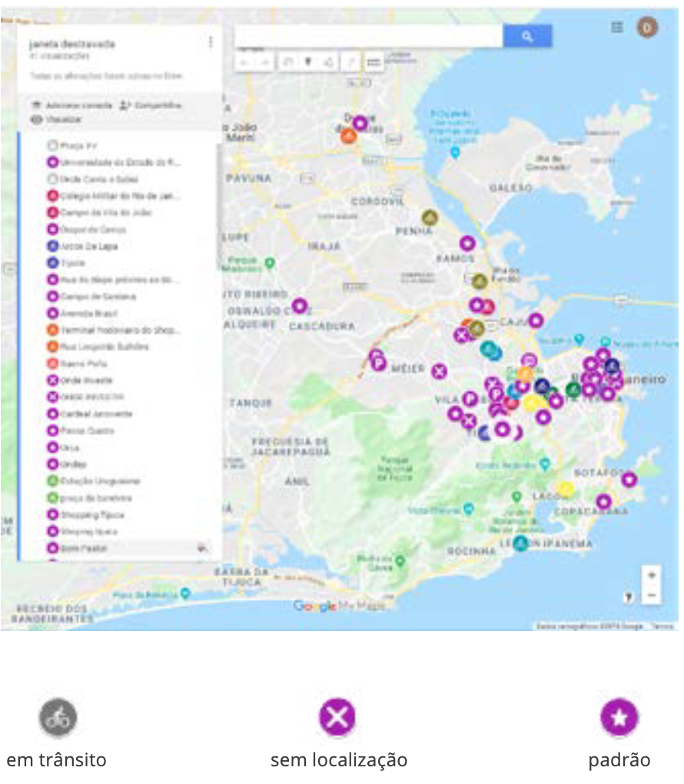The height and width of the screenshot is (784, 684).
Task: Click the paint bucket icon on highlighted list row
Action: [x=202, y=549]
